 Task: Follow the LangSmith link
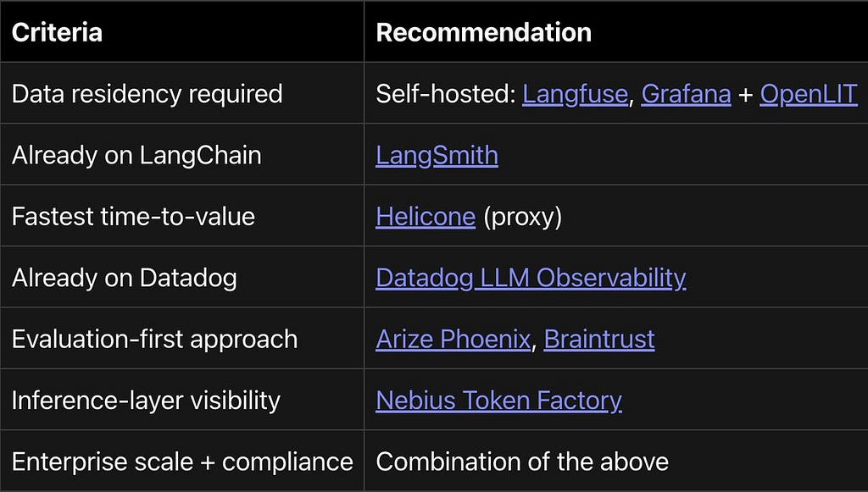[x=437, y=155]
